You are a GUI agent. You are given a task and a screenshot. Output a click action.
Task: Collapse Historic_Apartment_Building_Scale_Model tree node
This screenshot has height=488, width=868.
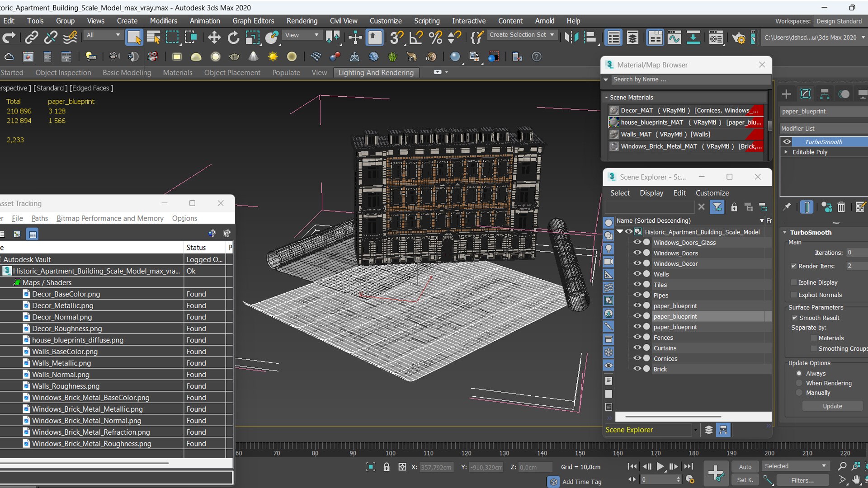pos(620,232)
